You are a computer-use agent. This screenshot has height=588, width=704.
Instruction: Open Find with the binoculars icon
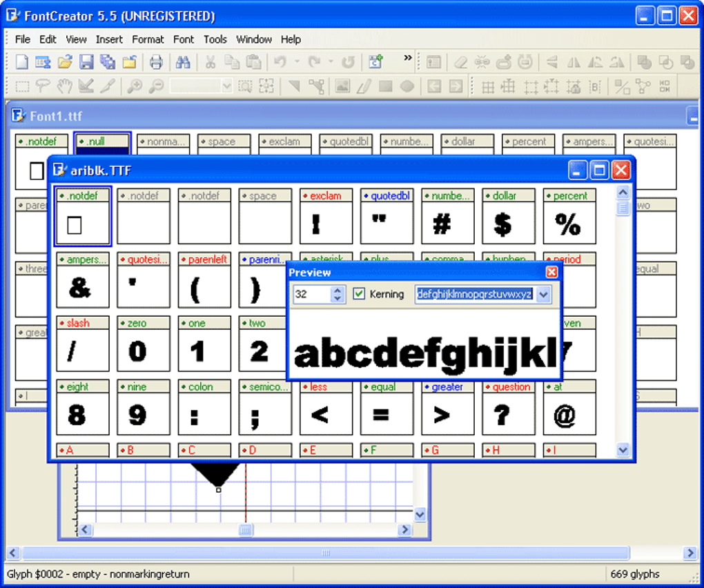(x=183, y=61)
